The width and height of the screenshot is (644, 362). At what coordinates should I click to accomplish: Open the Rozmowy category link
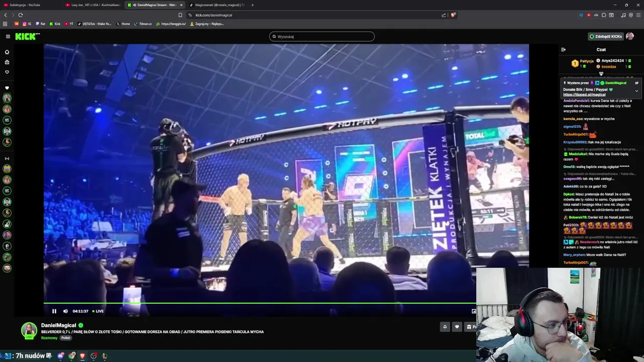point(49,338)
